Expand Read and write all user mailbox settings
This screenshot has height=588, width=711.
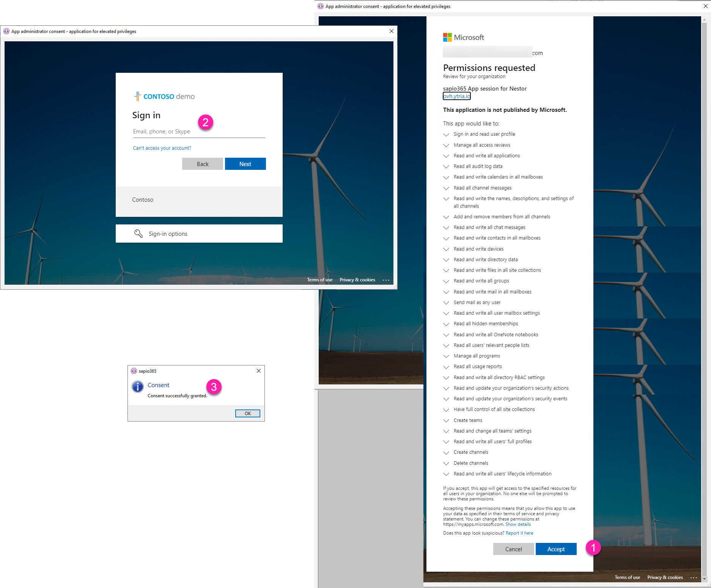(446, 313)
